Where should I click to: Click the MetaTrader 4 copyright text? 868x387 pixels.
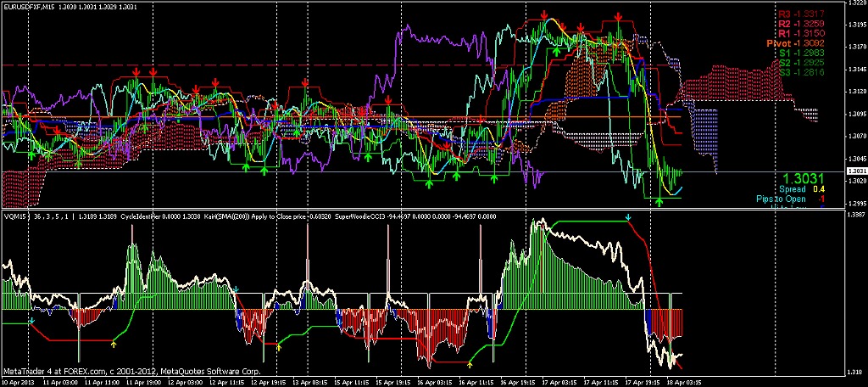131,371
